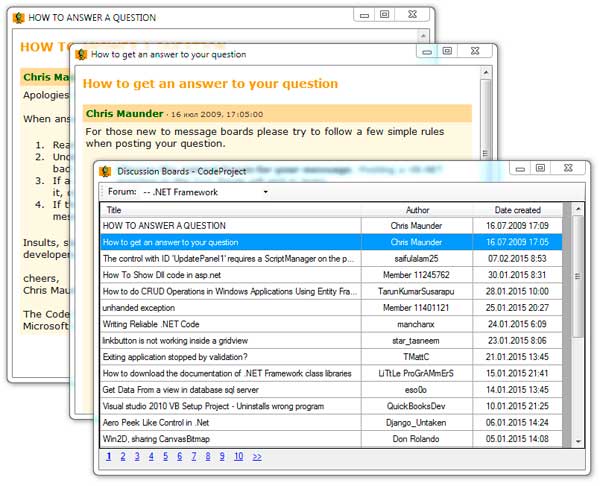The width and height of the screenshot is (600, 486).
Task: Go to page 6 link
Action: tap(179, 456)
